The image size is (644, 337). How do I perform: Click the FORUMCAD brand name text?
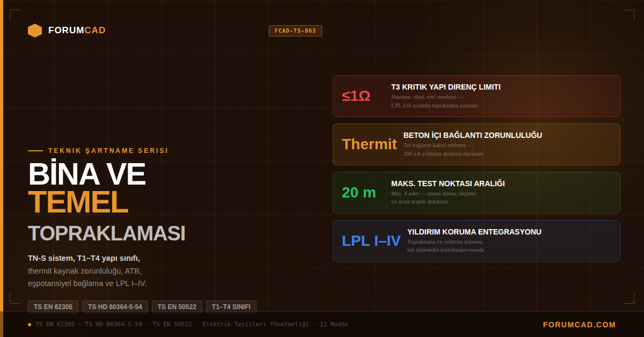[77, 31]
